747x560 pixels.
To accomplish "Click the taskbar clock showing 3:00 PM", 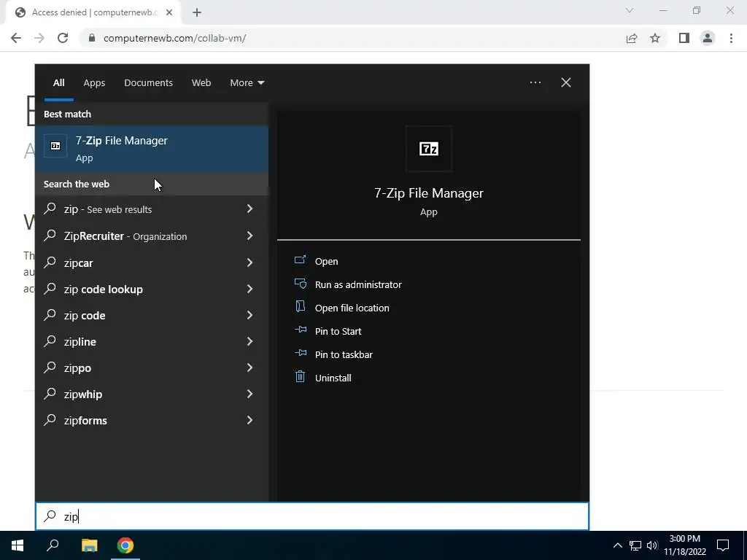I will (x=685, y=545).
